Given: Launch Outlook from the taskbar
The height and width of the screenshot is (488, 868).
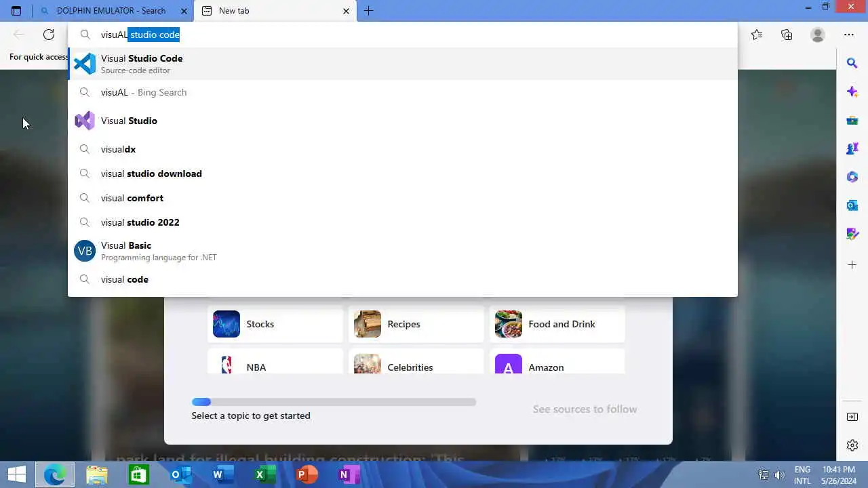Looking at the screenshot, I should pyautogui.click(x=181, y=474).
